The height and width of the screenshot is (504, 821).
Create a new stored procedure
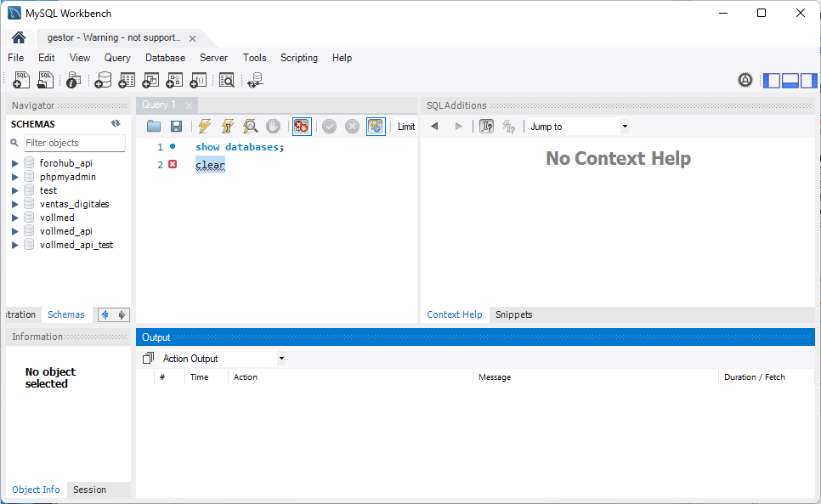[x=174, y=80]
